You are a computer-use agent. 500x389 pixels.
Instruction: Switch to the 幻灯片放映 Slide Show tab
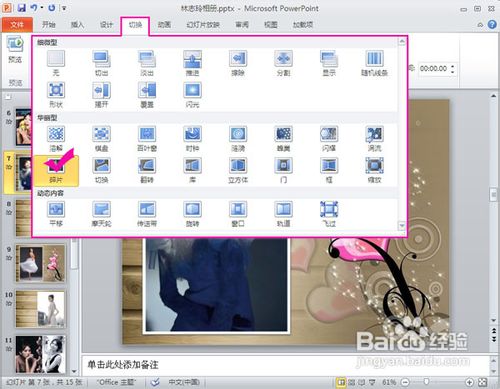(x=203, y=25)
